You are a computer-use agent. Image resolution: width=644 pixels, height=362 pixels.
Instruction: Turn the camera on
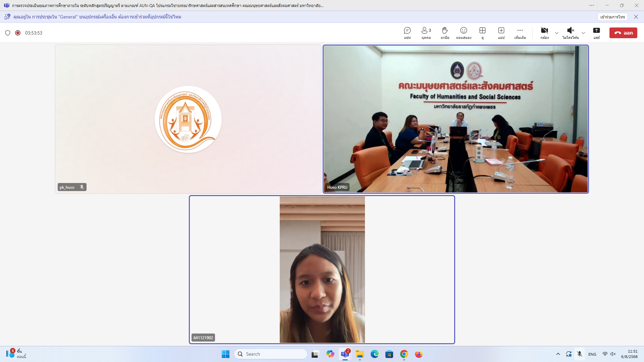[x=544, y=33]
